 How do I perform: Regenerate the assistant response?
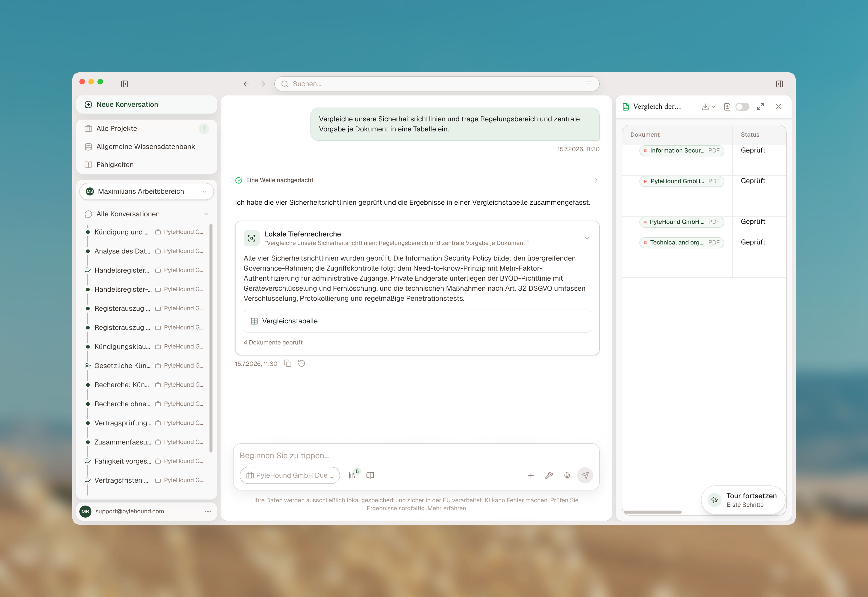(302, 364)
